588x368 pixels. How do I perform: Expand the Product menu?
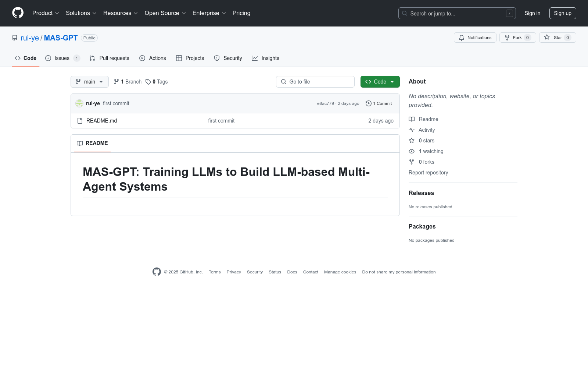(x=46, y=13)
